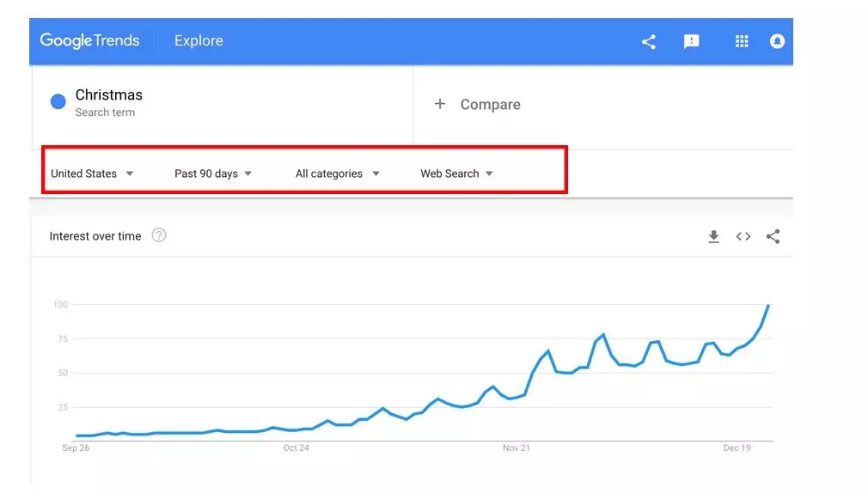Click the Google Trends logo
This screenshot has height=493, width=868.
pyautogui.click(x=89, y=41)
